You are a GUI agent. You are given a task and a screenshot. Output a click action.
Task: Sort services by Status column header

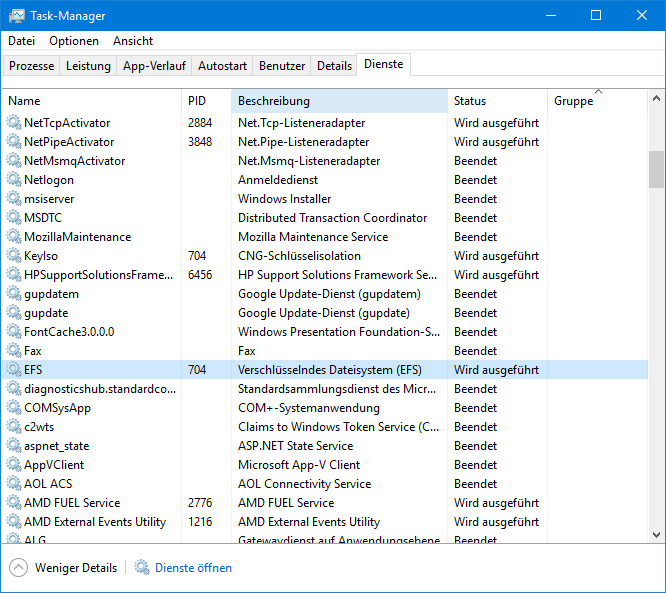(470, 101)
